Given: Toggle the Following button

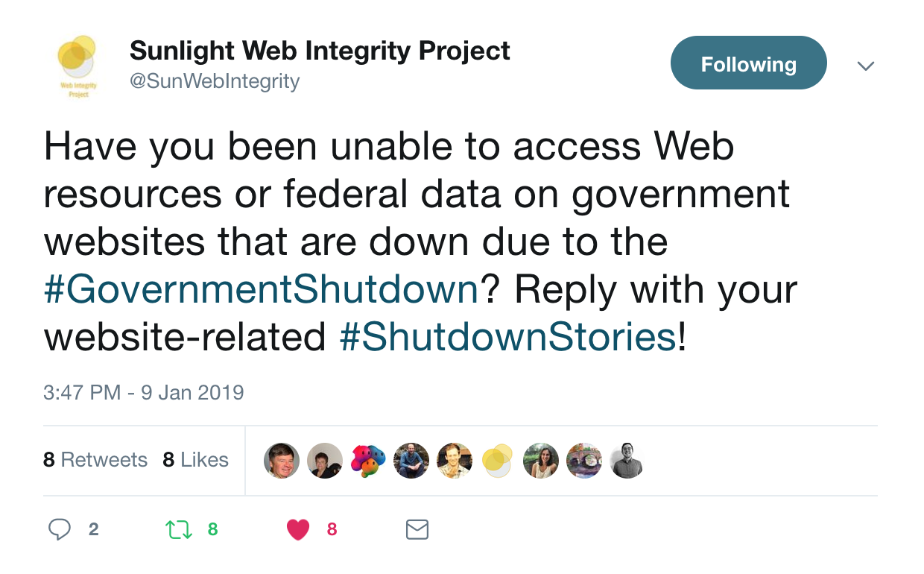Looking at the screenshot, I should point(748,64).
